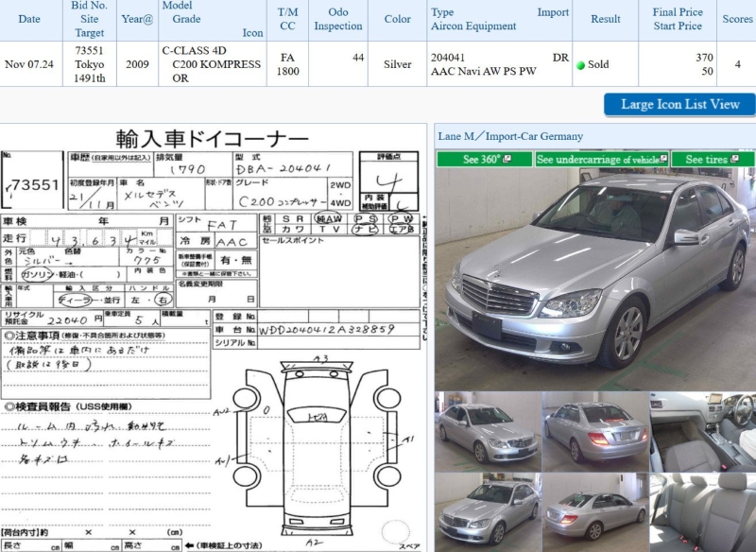Click the Final Price column header
Screen dimensions: 756x552
pyautogui.click(x=678, y=19)
